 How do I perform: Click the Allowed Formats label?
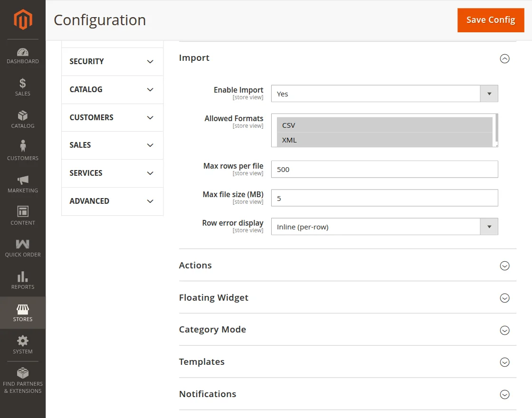234,118
